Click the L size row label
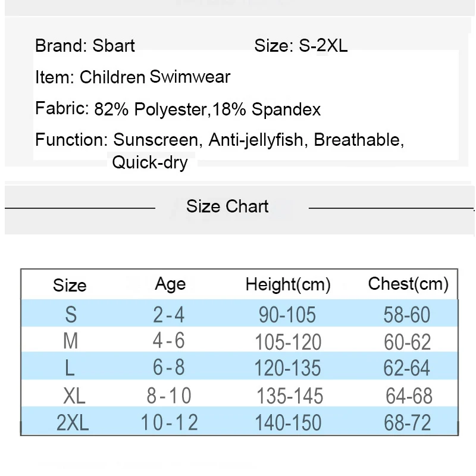Image resolution: width=476 pixels, height=476 pixels. click(70, 368)
